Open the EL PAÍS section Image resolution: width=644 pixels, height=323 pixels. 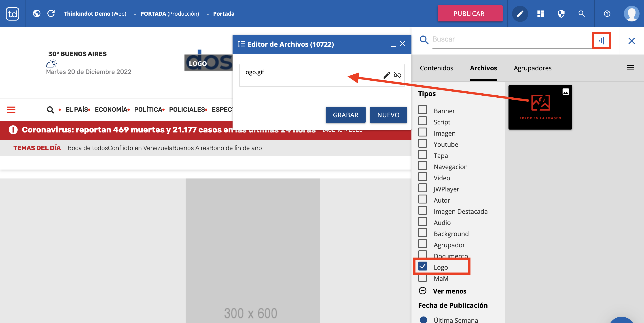[x=76, y=109]
